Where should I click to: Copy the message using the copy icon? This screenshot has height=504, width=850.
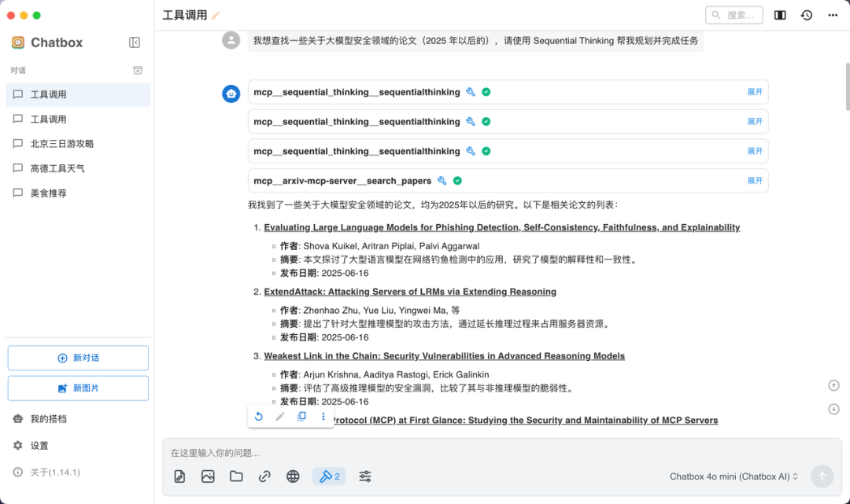click(x=301, y=416)
